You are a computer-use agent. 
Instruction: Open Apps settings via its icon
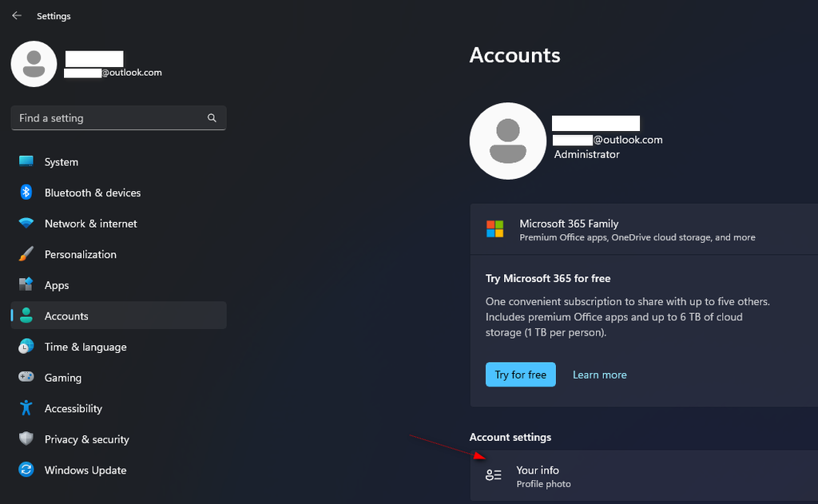click(26, 285)
